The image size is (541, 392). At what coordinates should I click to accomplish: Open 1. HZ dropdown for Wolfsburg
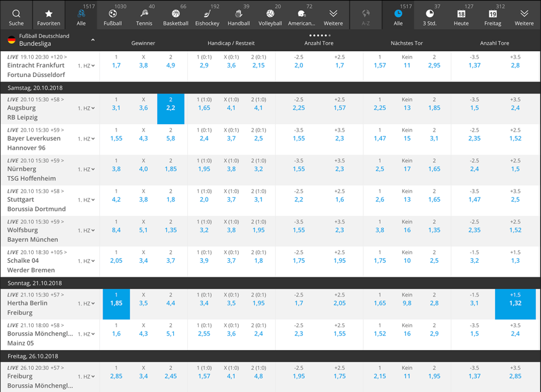click(x=87, y=230)
